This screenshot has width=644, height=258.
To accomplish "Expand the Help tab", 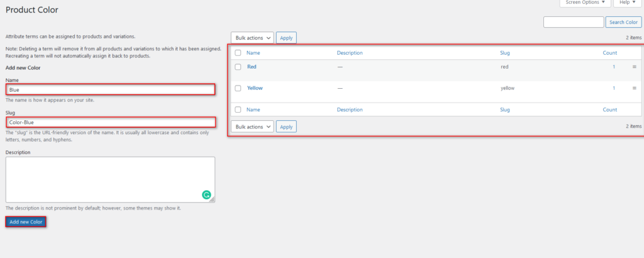I will [x=627, y=3].
